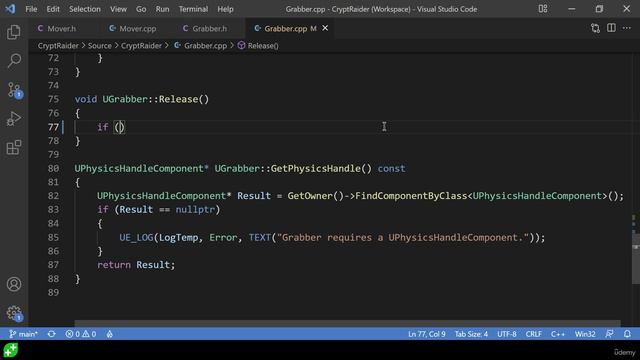
Task: Expand the Source breadcrumb
Action: coord(100,46)
